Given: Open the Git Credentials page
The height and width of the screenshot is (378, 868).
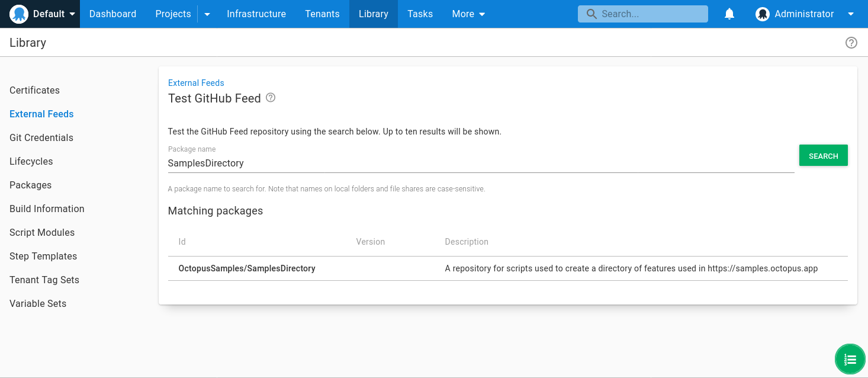Looking at the screenshot, I should coord(41,137).
